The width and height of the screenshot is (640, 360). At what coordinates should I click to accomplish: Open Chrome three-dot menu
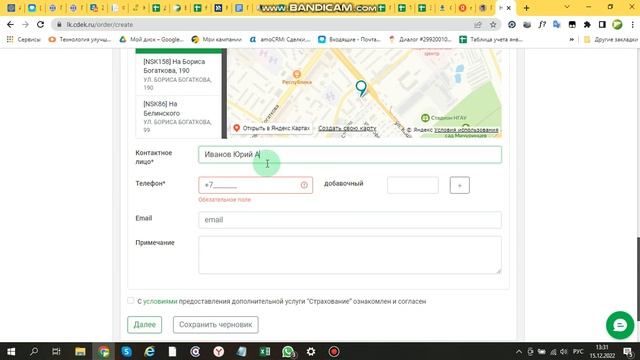coord(632,24)
